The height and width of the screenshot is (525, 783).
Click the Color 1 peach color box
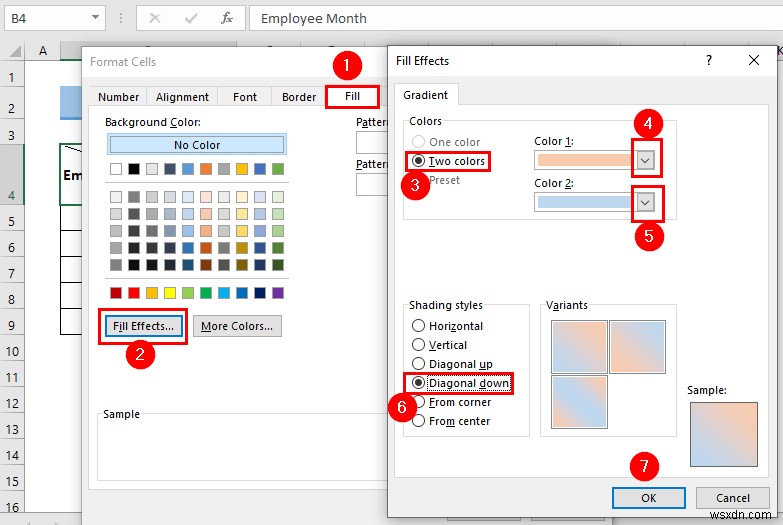click(585, 160)
